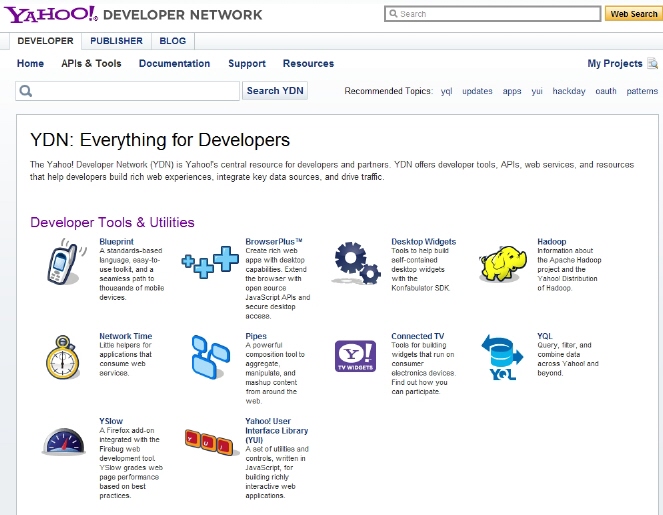Click the Yahoo! logo
Screen dimensions: 663x515
pyautogui.click(x=51, y=14)
